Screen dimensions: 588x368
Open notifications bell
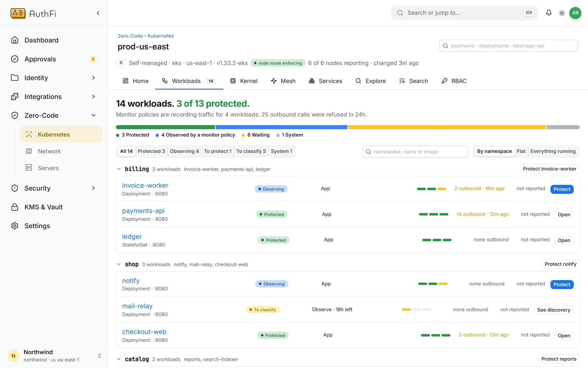tap(549, 13)
